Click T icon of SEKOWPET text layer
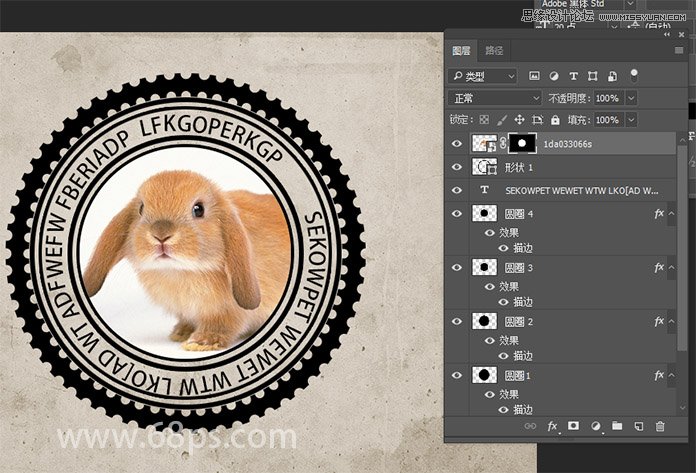Screen dimensions: 696x473 tap(484, 190)
